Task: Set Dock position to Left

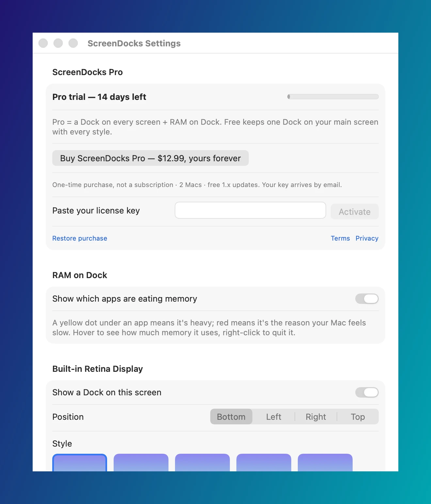Action: (274, 417)
